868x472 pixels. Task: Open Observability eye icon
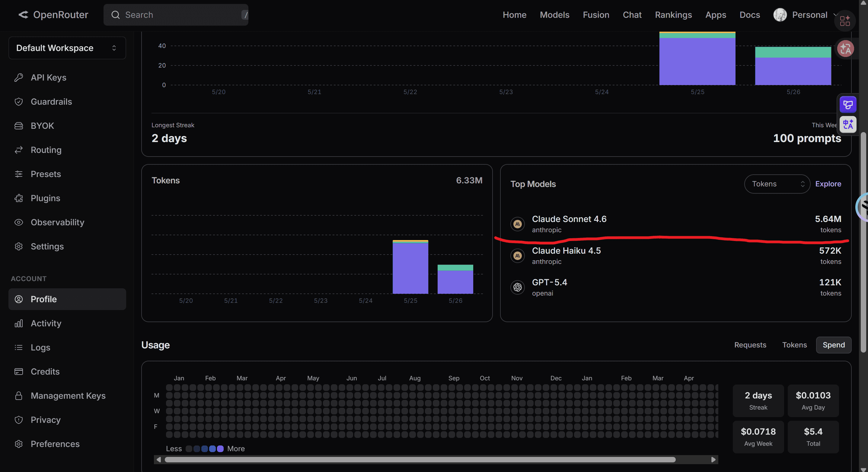tap(19, 223)
